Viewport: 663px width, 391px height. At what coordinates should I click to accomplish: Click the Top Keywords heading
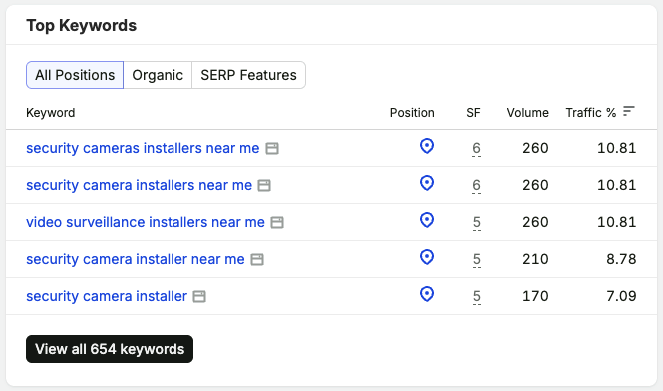click(82, 25)
